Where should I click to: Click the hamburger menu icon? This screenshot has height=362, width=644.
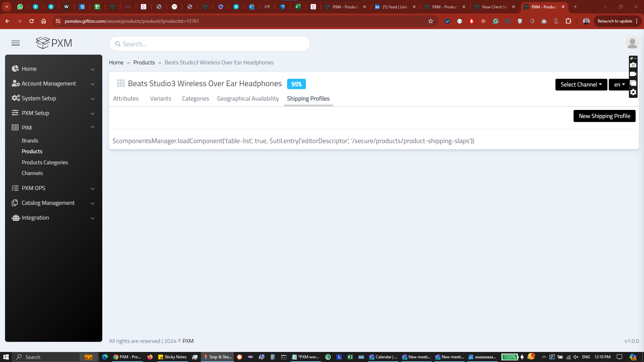coord(15,43)
